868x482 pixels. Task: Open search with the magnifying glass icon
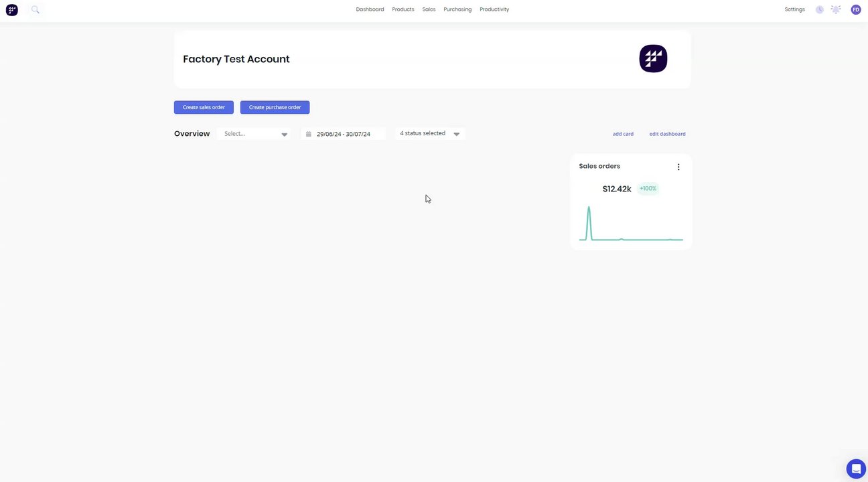pyautogui.click(x=35, y=9)
